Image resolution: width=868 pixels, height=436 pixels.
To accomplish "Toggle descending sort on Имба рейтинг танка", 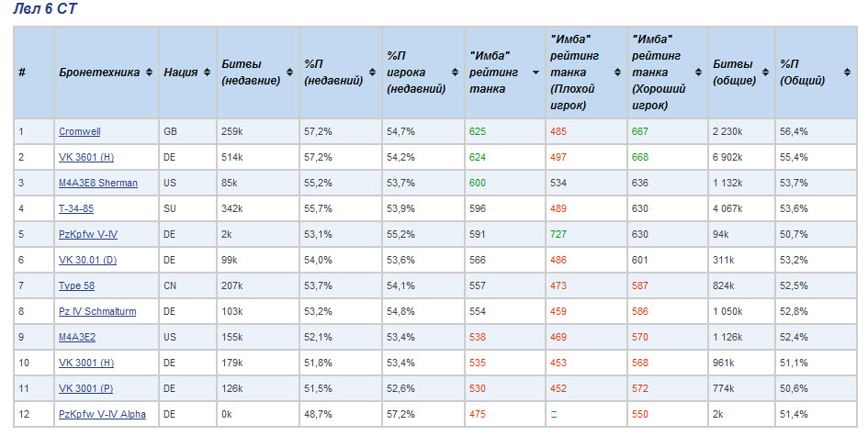I will click(535, 73).
